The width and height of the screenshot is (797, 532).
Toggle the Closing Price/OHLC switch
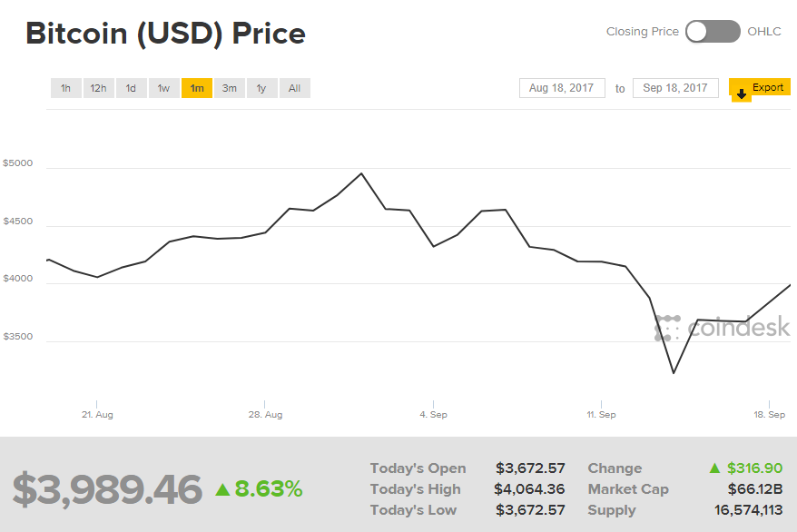[713, 32]
